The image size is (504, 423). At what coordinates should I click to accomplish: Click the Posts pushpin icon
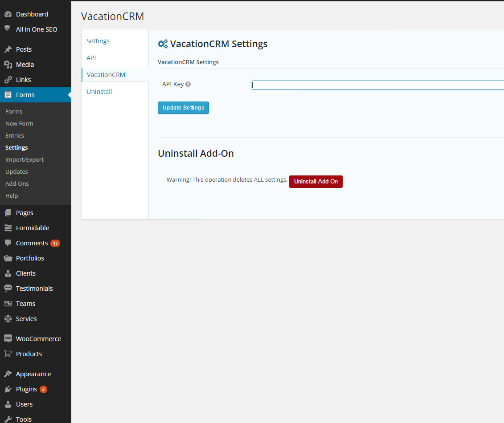pyautogui.click(x=8, y=49)
